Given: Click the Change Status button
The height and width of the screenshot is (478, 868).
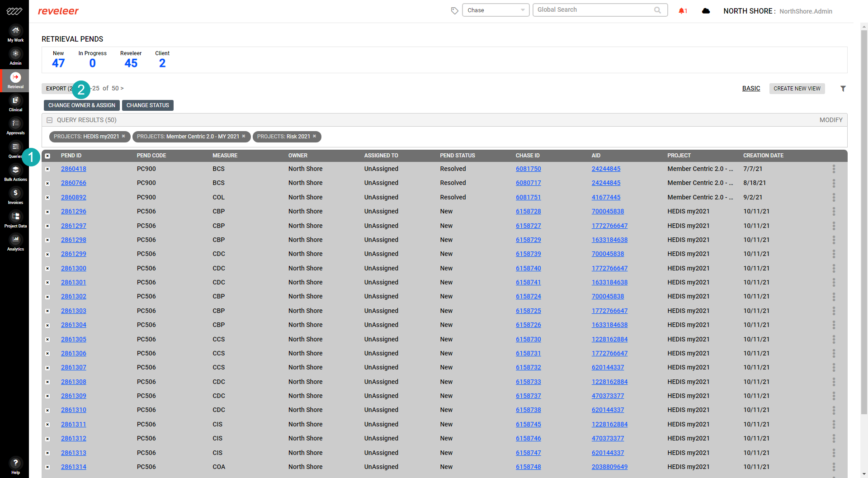Looking at the screenshot, I should [148, 105].
